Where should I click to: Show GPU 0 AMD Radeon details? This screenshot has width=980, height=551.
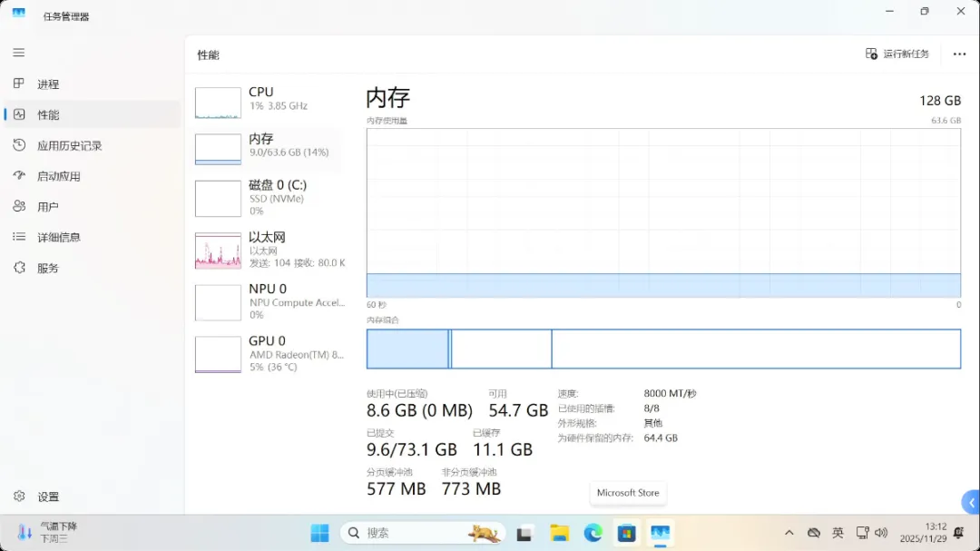click(269, 353)
